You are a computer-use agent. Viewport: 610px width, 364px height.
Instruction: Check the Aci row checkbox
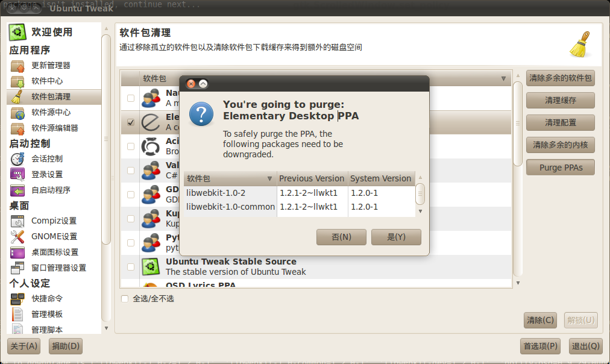click(131, 146)
